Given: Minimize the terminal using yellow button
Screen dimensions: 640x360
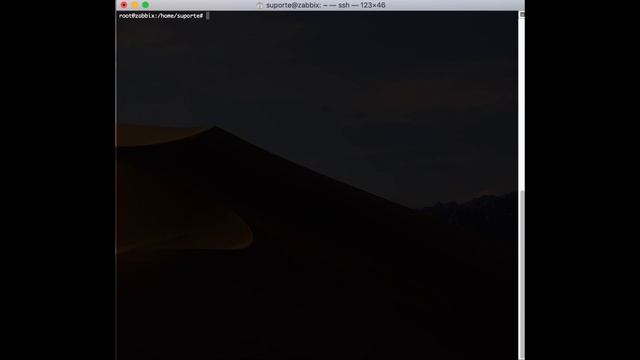Looking at the screenshot, I should [x=135, y=5].
